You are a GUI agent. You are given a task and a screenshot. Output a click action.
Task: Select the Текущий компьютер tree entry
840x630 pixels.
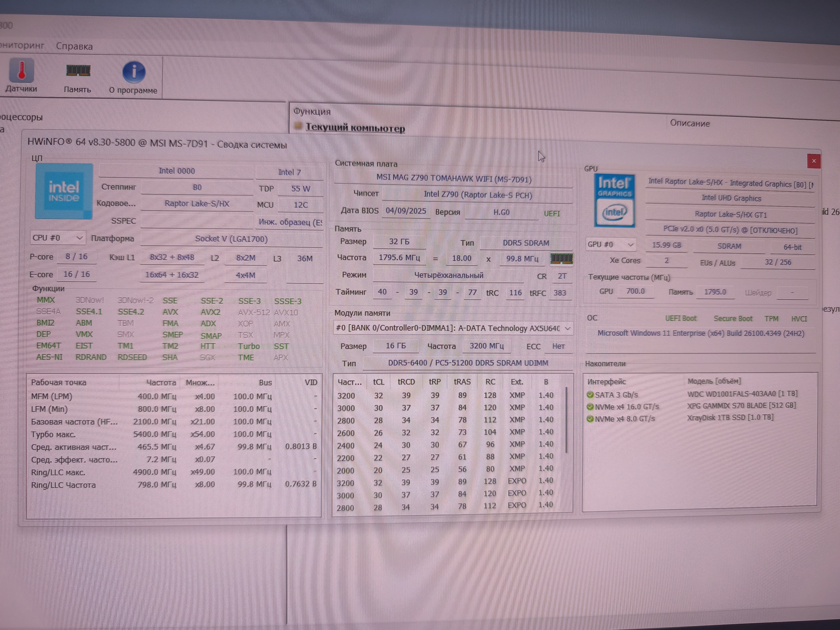click(x=355, y=128)
